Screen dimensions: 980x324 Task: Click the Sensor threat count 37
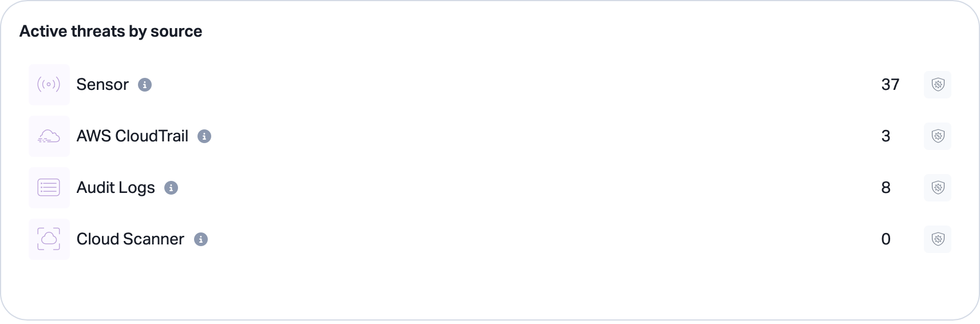pos(890,85)
